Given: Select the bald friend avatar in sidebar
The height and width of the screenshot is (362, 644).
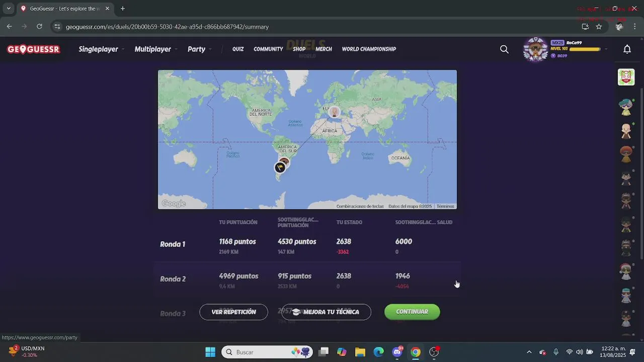Looking at the screenshot, I should pos(626,131).
